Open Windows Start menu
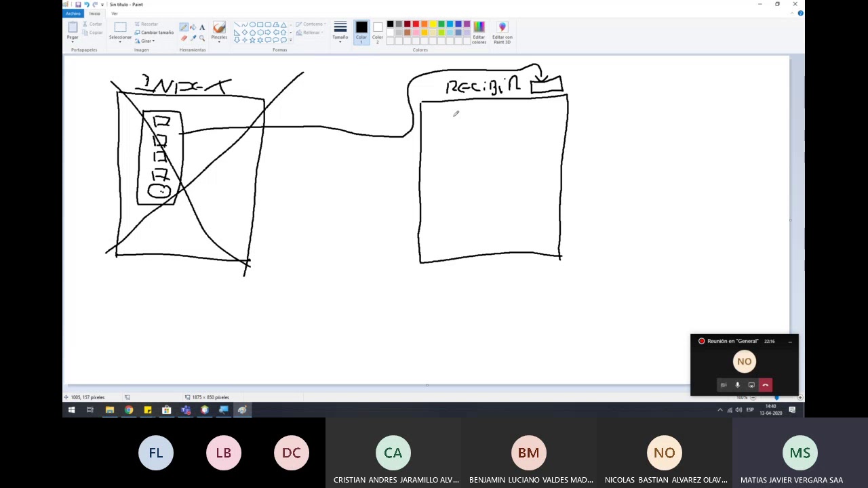This screenshot has height=488, width=868. click(71, 409)
